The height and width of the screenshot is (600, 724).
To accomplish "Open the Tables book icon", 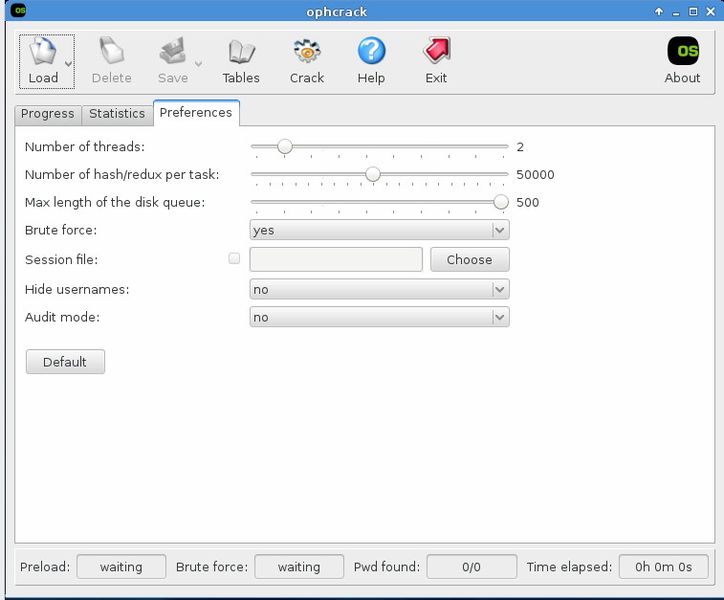I will click(x=241, y=51).
